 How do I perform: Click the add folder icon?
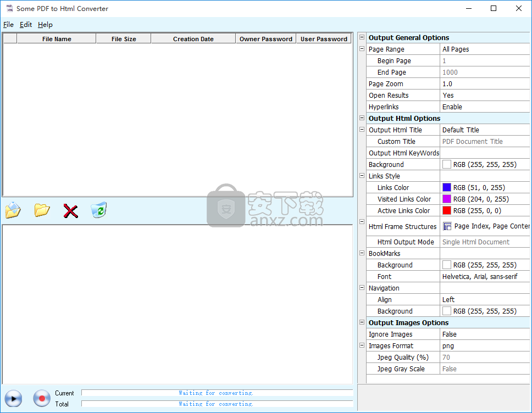[x=42, y=210]
